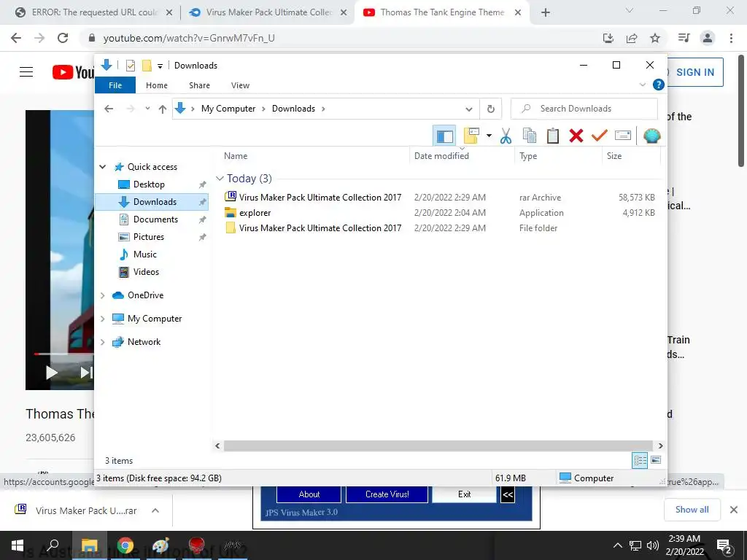The height and width of the screenshot is (560, 747).
Task: Click Show all in the downloads bar
Action: [692, 510]
